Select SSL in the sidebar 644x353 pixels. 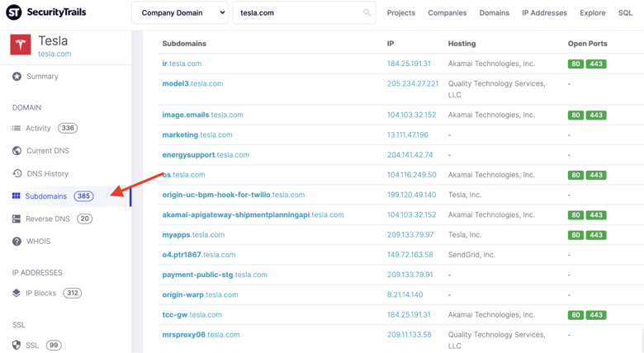(x=32, y=346)
